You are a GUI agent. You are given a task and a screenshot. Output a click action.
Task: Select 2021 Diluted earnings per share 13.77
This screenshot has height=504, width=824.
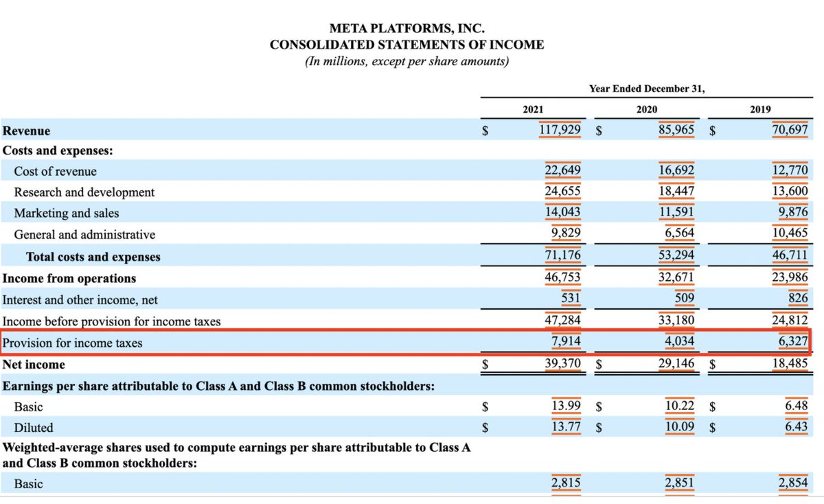click(567, 427)
